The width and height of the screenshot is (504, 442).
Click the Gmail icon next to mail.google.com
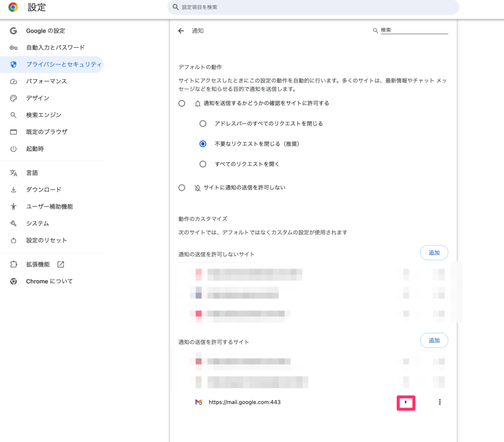pos(198,402)
